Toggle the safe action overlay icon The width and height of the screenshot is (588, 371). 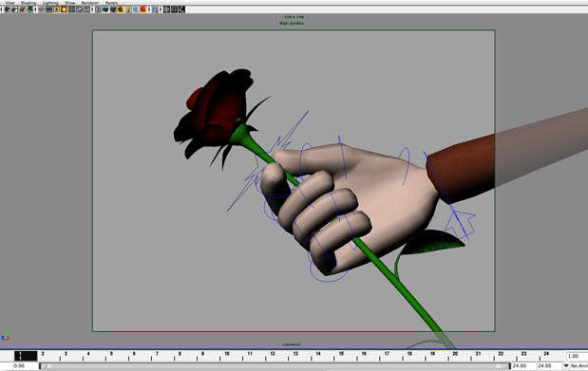click(x=79, y=9)
